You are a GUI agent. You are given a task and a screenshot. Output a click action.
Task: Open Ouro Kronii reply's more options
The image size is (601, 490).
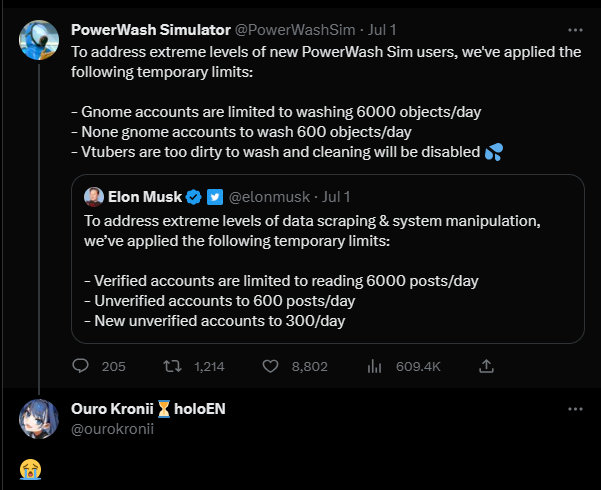point(575,409)
